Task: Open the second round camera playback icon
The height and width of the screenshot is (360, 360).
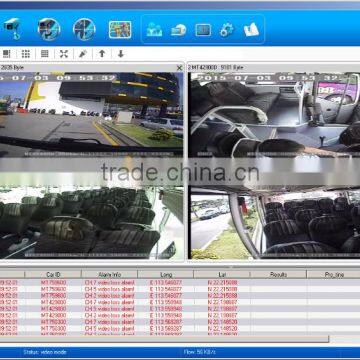Action: [x=49, y=29]
